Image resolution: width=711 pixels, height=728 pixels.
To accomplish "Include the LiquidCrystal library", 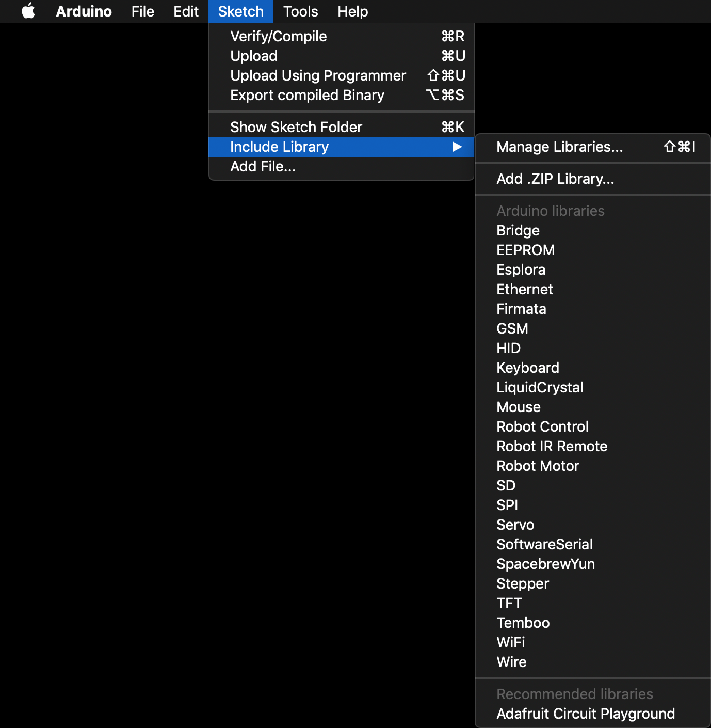I will [539, 388].
